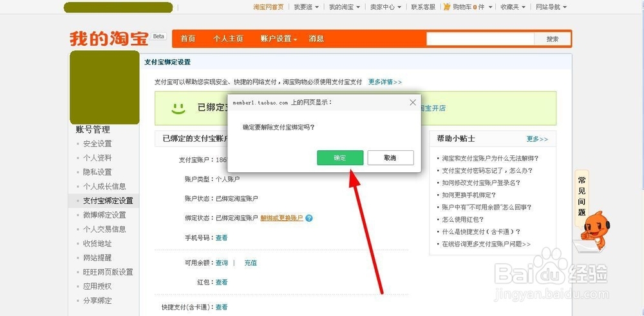
Task: Select 支付宝绑定设置 in the sidebar
Action: point(108,201)
